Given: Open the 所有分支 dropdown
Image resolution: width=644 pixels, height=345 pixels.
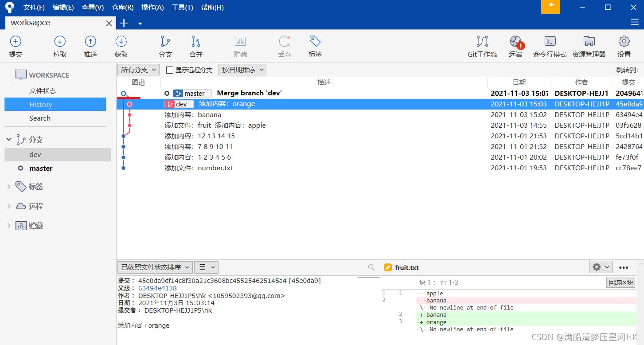Looking at the screenshot, I should point(138,70).
